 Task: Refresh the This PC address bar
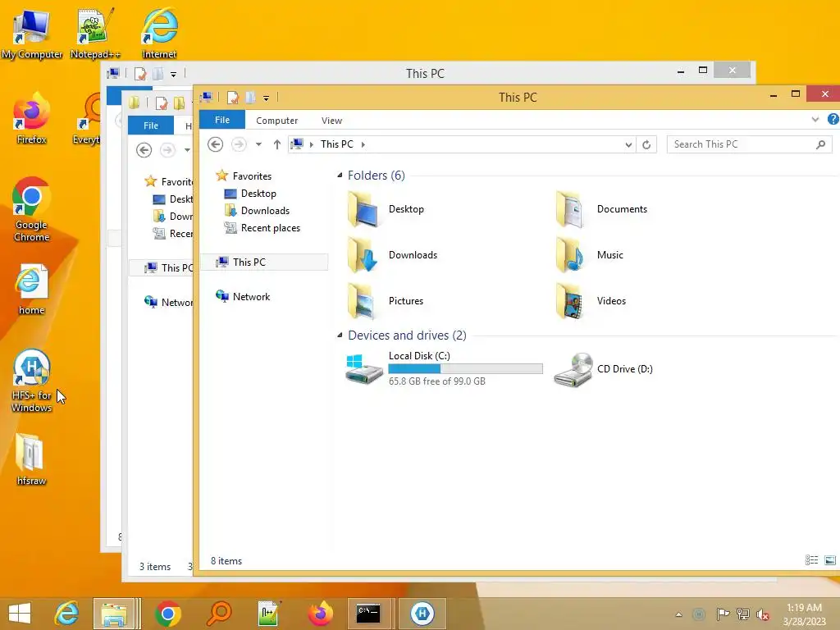[646, 144]
